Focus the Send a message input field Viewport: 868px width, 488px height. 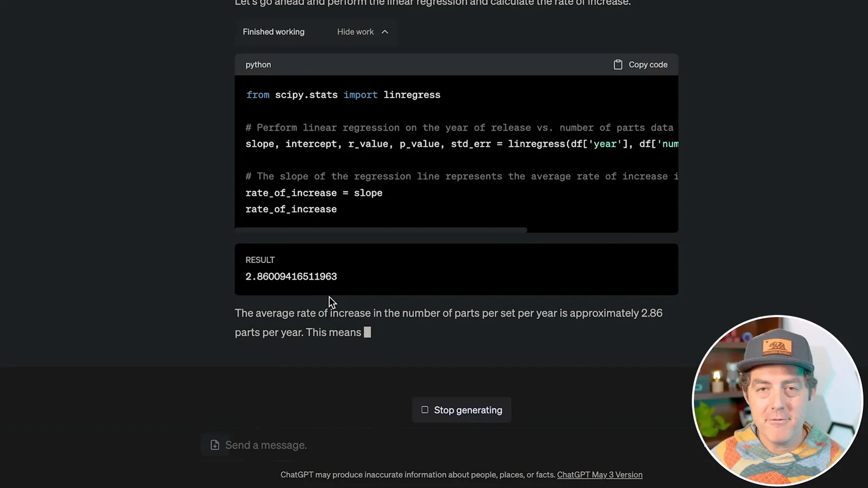[445, 445]
